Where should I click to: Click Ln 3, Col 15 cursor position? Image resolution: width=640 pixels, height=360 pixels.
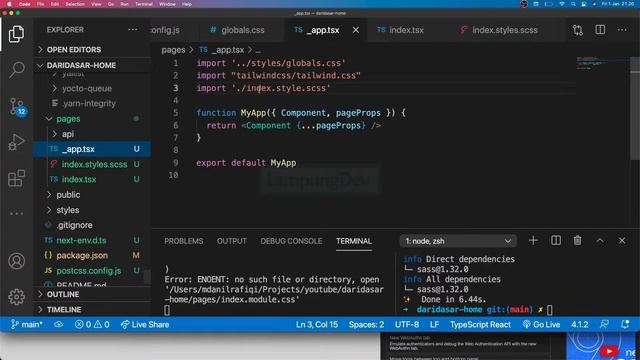point(317,324)
